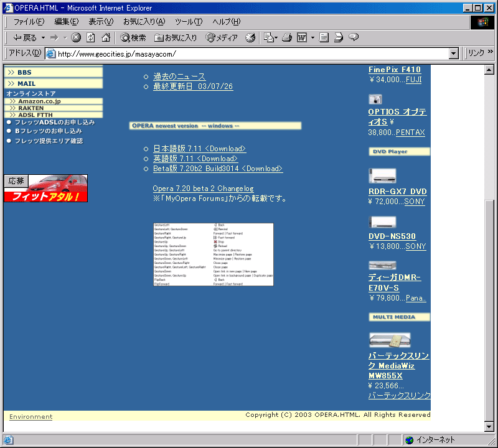Open the Opera 7.20 beta 2 Changelog link
The height and width of the screenshot is (448, 498).
(204, 189)
